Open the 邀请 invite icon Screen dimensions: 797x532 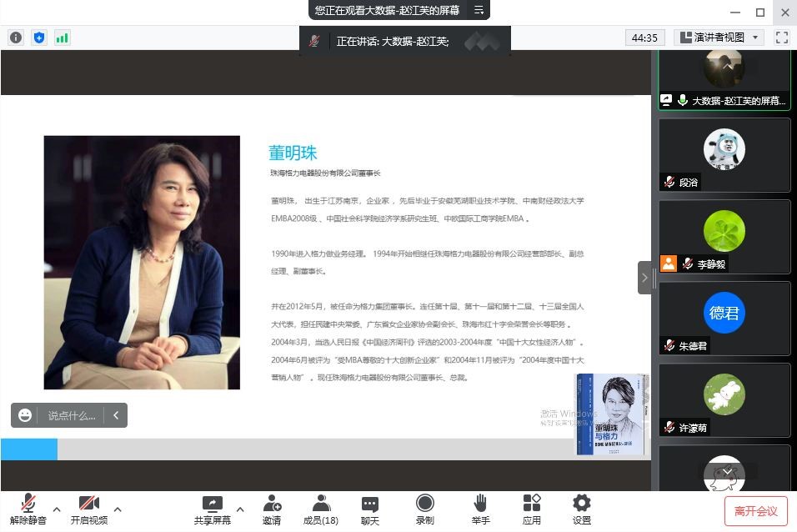tap(272, 509)
